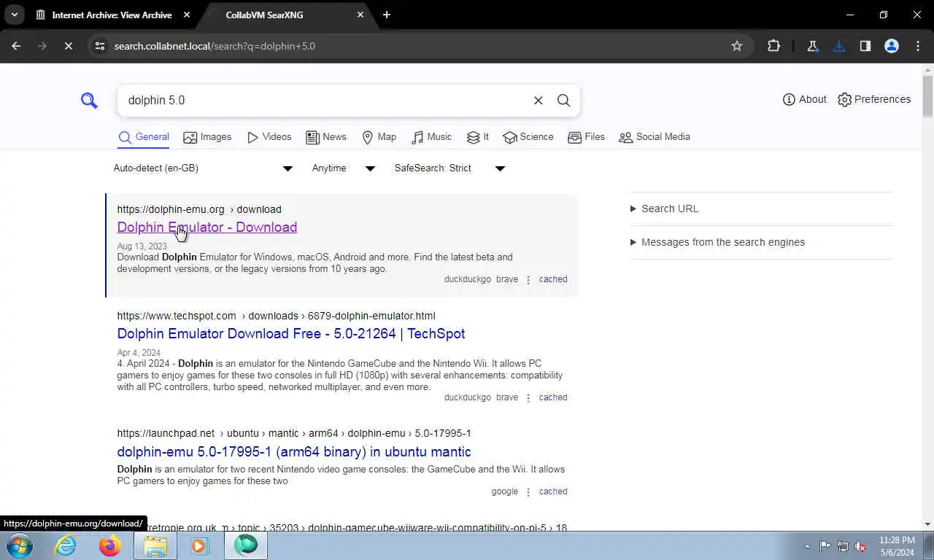
Task: Switch to the Social Media category tab
Action: pyautogui.click(x=655, y=137)
